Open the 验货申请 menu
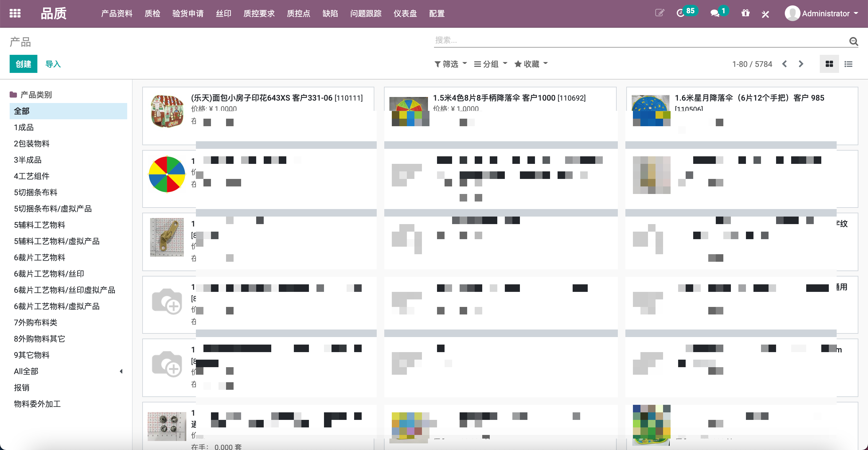Screen dimensions: 868x450 188,14
